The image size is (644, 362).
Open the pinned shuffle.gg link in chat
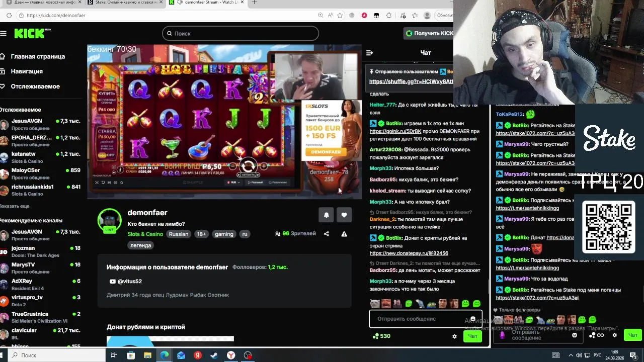(411, 81)
